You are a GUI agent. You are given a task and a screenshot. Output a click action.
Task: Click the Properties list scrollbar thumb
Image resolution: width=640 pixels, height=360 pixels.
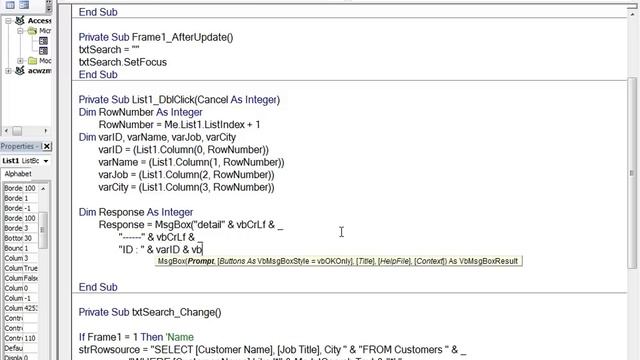[x=43, y=230]
